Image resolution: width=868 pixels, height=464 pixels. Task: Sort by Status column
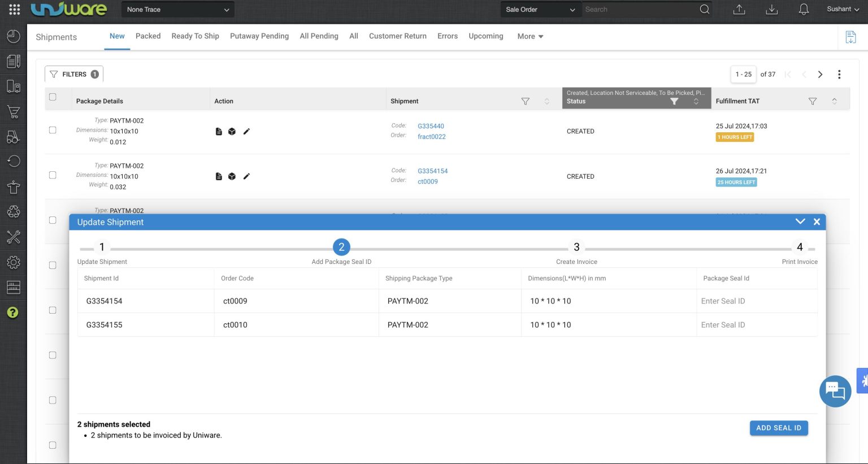click(x=696, y=101)
